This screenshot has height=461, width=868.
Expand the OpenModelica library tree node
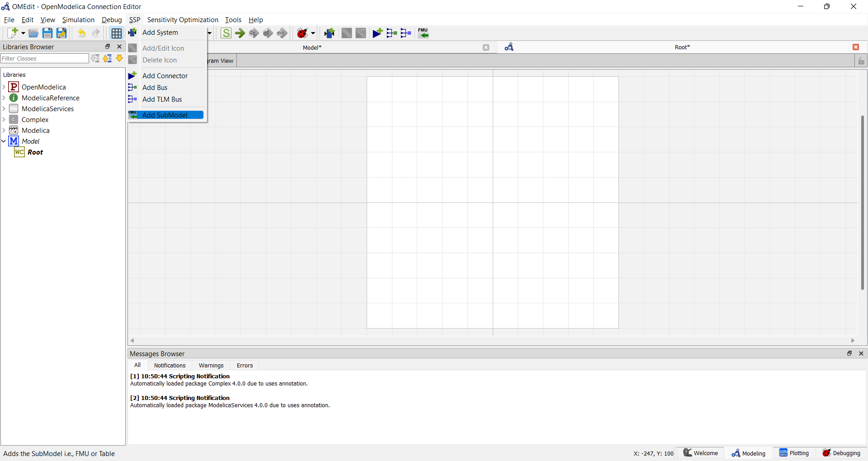pyautogui.click(x=4, y=87)
